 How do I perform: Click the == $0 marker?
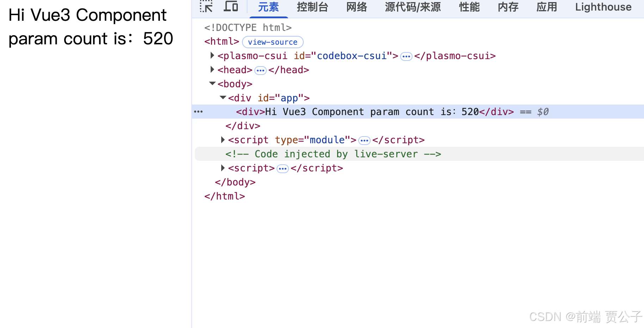click(x=534, y=112)
